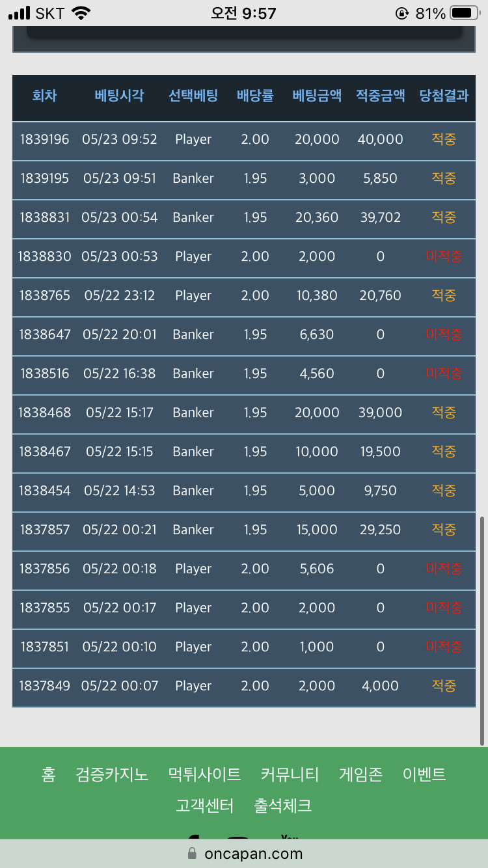Click the 당첨결과 column header
The height and width of the screenshot is (868, 488).
[x=444, y=96]
